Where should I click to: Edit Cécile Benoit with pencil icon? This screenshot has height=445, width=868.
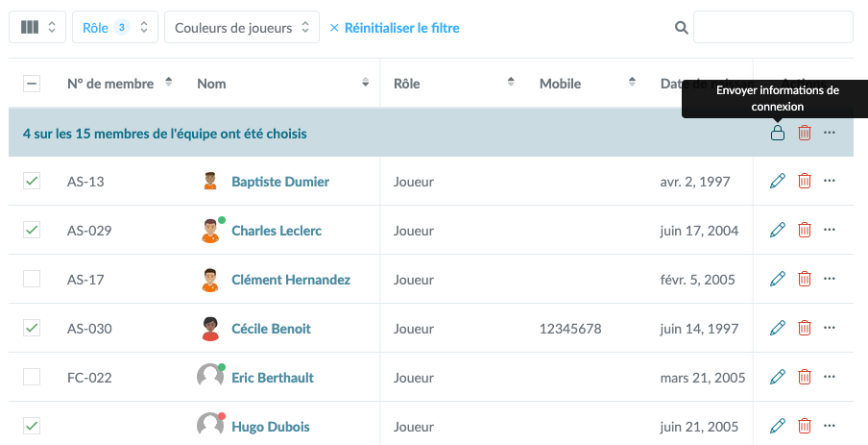tap(777, 328)
